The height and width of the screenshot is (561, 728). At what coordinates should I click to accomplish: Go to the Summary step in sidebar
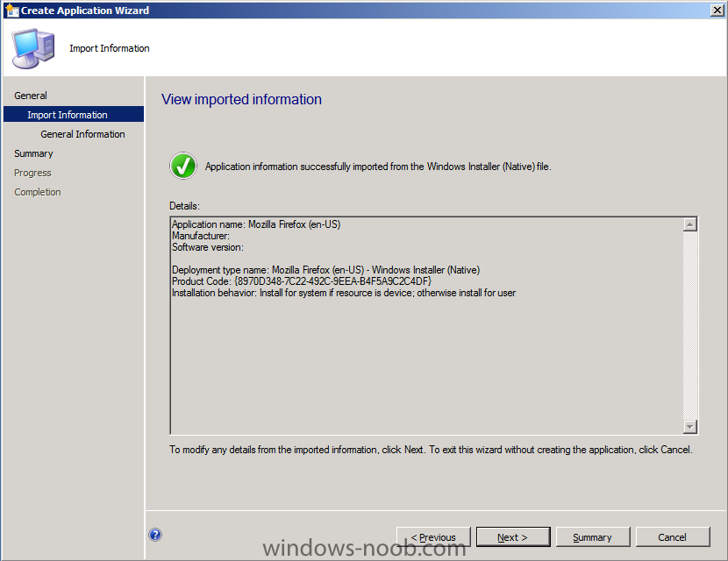point(33,153)
